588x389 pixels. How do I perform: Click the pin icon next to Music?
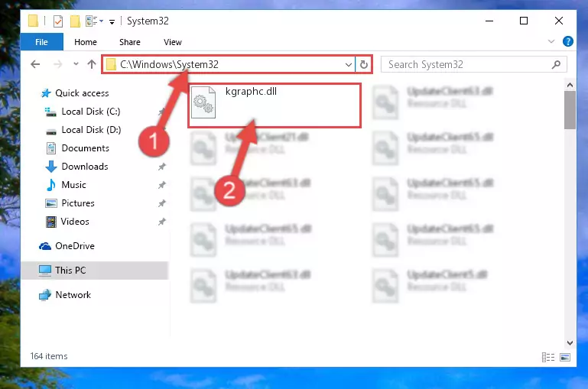[161, 185]
